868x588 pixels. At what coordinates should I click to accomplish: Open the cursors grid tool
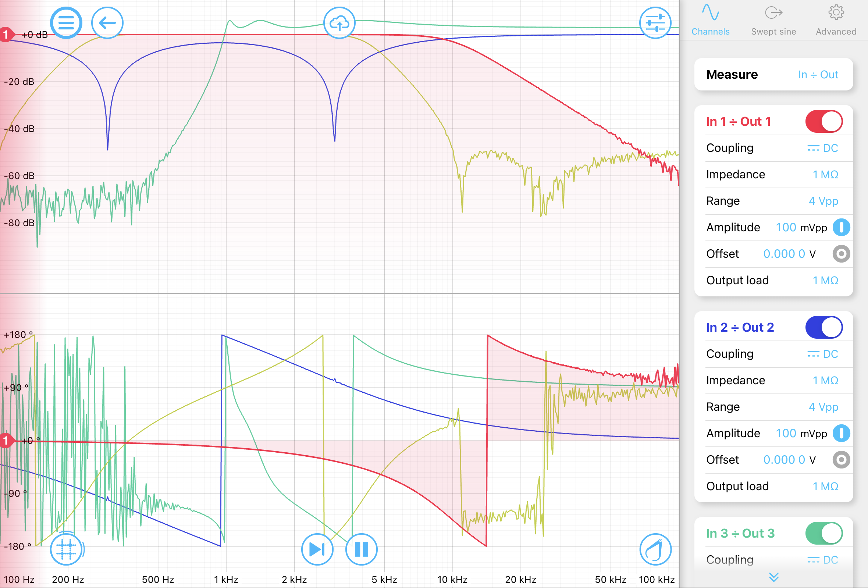(66, 549)
